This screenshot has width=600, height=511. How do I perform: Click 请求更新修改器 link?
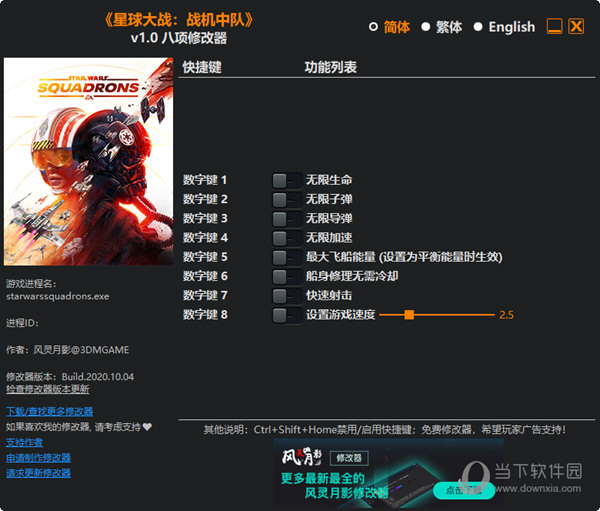[x=38, y=473]
